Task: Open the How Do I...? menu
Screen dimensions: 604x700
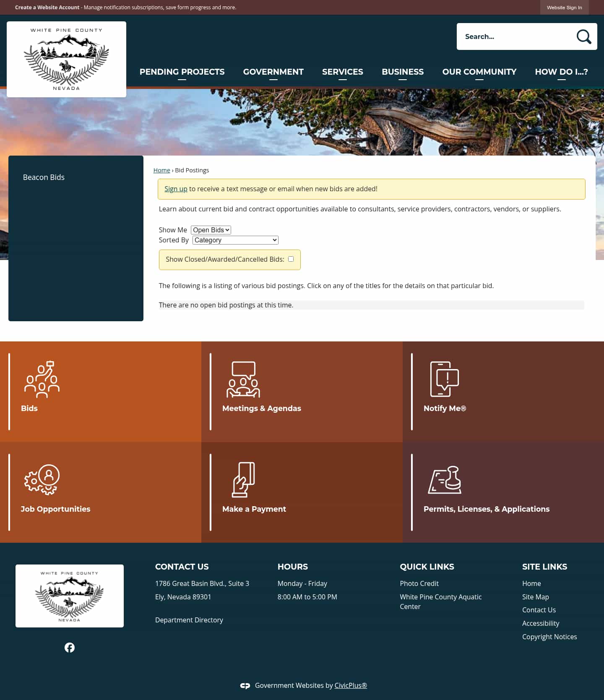Action: [561, 72]
